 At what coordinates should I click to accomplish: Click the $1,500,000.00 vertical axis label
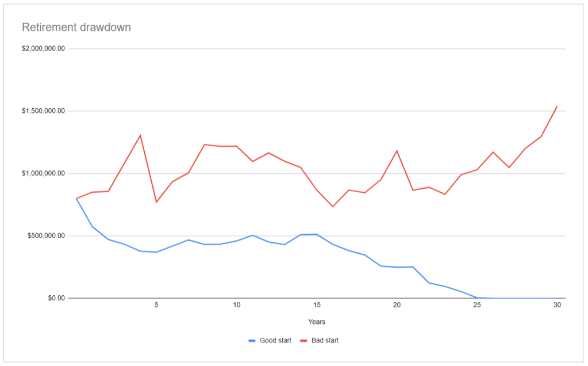click(x=43, y=111)
